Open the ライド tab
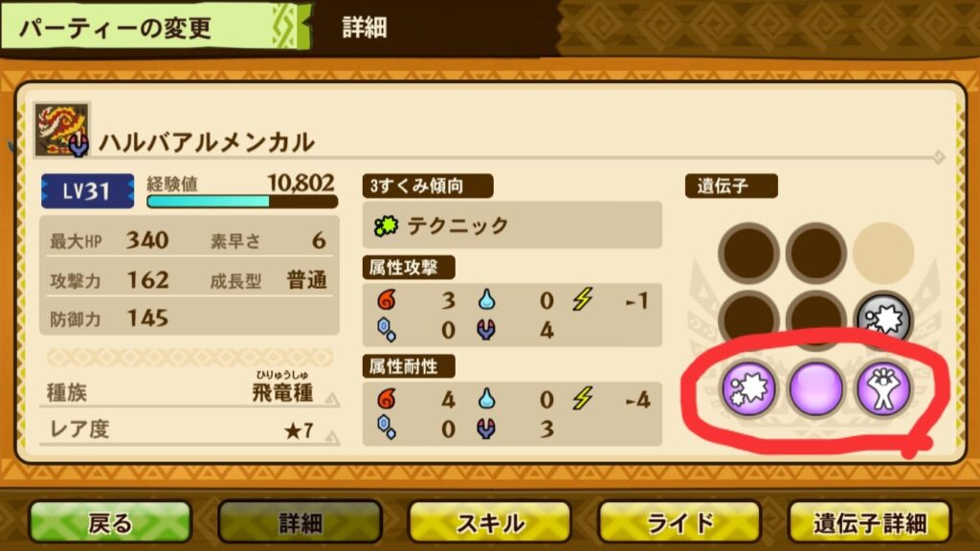Viewport: 980px width, 551px height. point(680,522)
